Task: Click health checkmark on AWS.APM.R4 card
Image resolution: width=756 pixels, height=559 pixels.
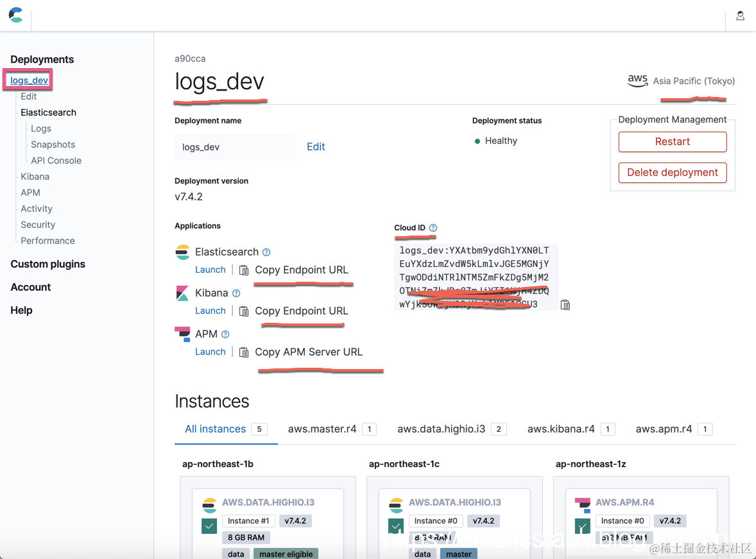Action: click(583, 526)
